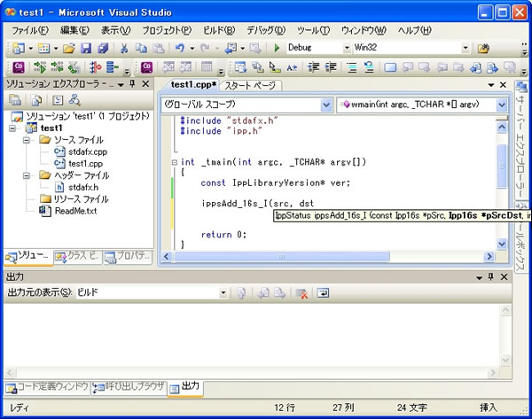Close the Solution Explorer panel
This screenshot has width=532, height=419.
(145, 84)
